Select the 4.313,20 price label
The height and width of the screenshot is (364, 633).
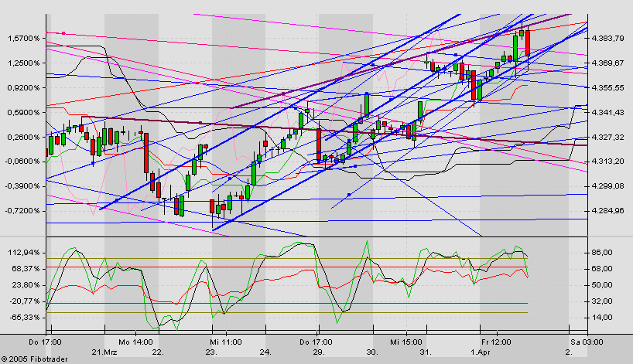(x=607, y=162)
